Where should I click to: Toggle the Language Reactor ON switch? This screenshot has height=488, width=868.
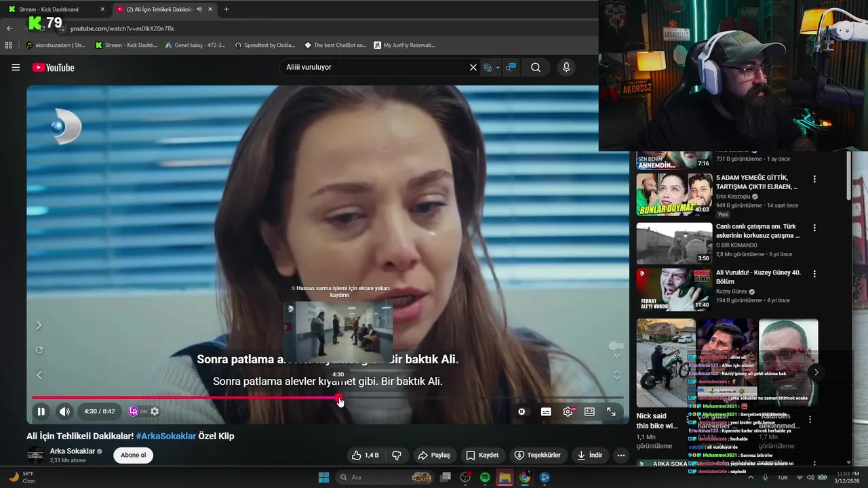(138, 411)
